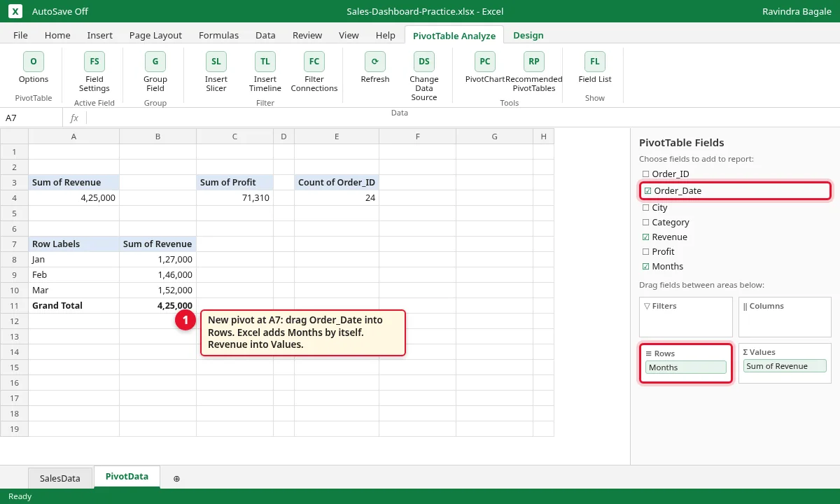
Task: Select the cell with 1,46,000
Action: pyautogui.click(x=158, y=274)
